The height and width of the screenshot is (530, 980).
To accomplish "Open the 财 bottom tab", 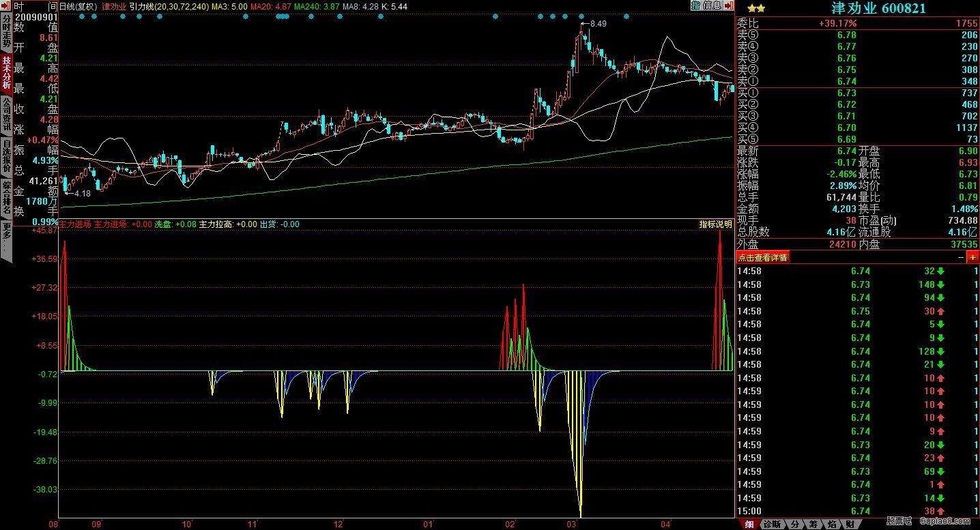I will point(850,524).
